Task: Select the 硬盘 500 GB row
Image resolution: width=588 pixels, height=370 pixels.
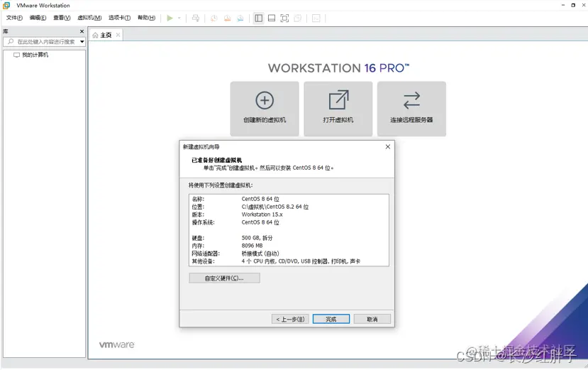Action: (289, 238)
